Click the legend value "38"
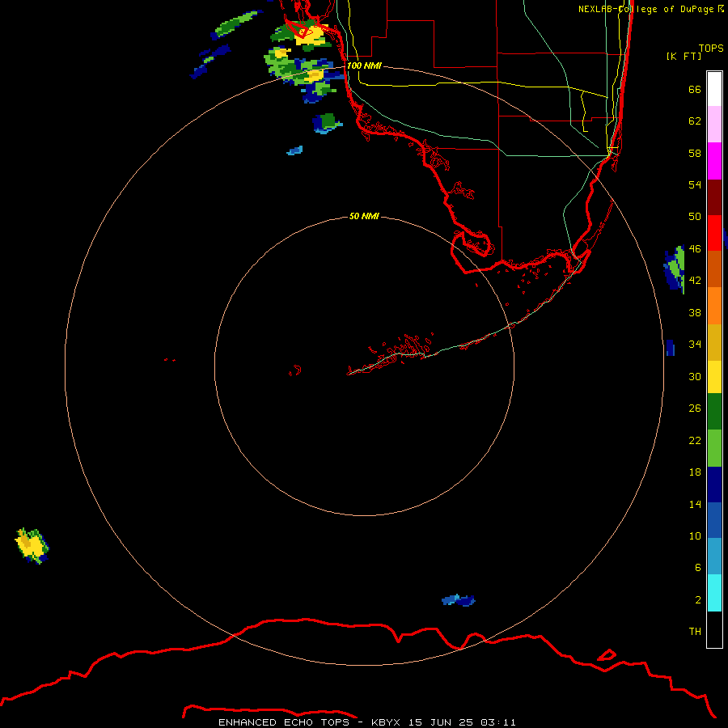 coord(695,313)
